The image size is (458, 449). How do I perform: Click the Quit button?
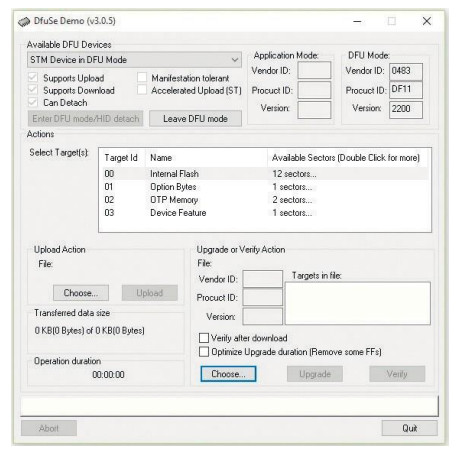pyautogui.click(x=410, y=428)
